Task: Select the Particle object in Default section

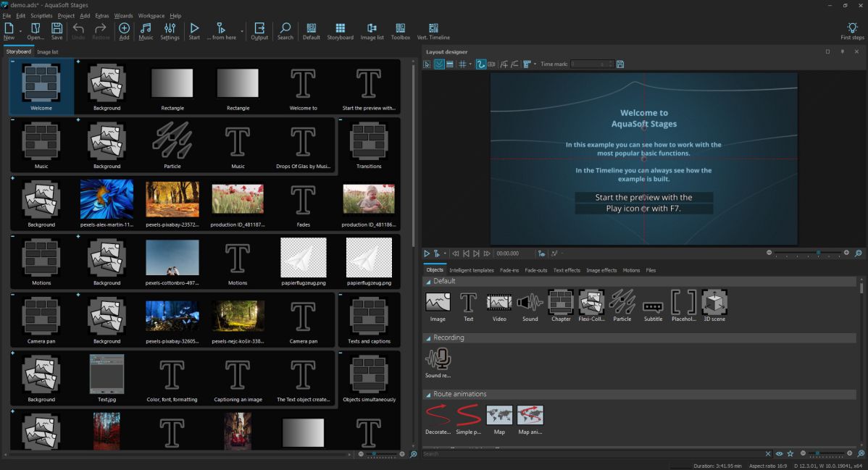Action: (622, 304)
